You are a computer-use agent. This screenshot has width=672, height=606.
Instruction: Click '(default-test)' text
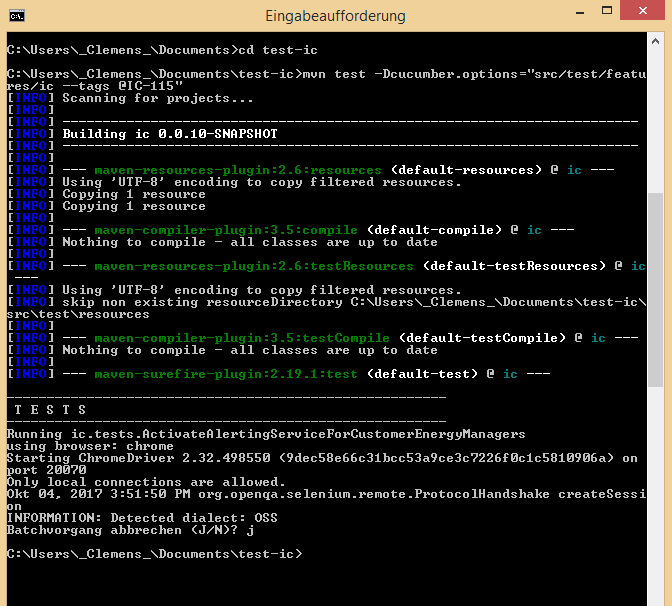[422, 374]
